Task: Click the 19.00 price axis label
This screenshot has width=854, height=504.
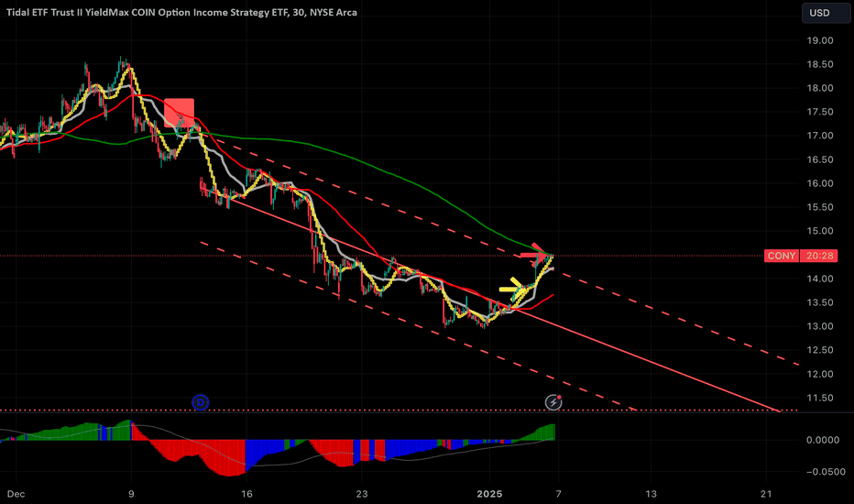Action: coord(820,40)
